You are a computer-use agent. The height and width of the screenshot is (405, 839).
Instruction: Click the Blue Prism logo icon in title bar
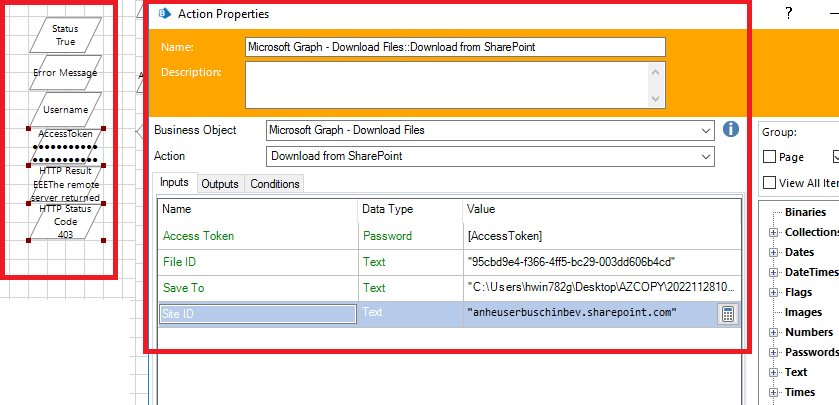coord(165,14)
